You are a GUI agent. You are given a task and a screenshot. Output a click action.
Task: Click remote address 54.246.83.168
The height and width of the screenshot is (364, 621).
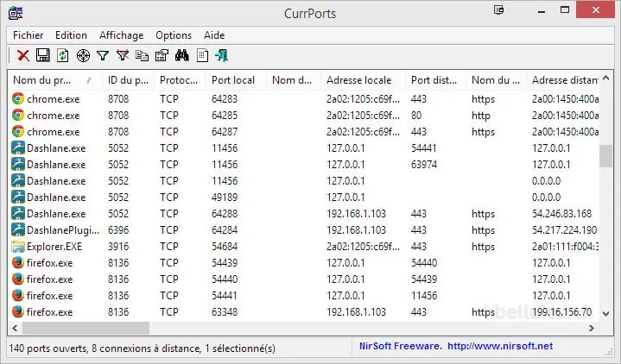(561, 214)
